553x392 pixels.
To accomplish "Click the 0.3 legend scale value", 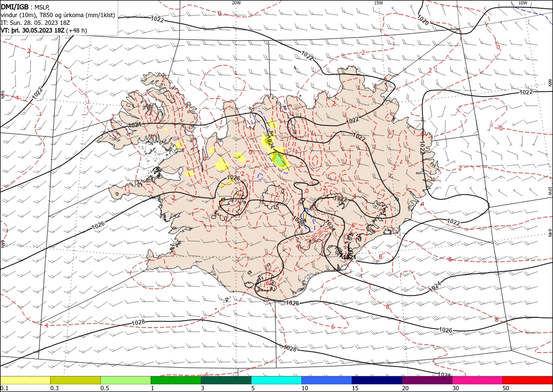I will (54, 388).
